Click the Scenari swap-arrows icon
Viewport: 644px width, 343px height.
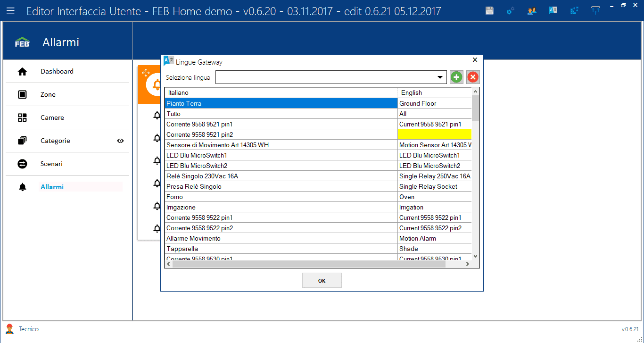pyautogui.click(x=22, y=164)
